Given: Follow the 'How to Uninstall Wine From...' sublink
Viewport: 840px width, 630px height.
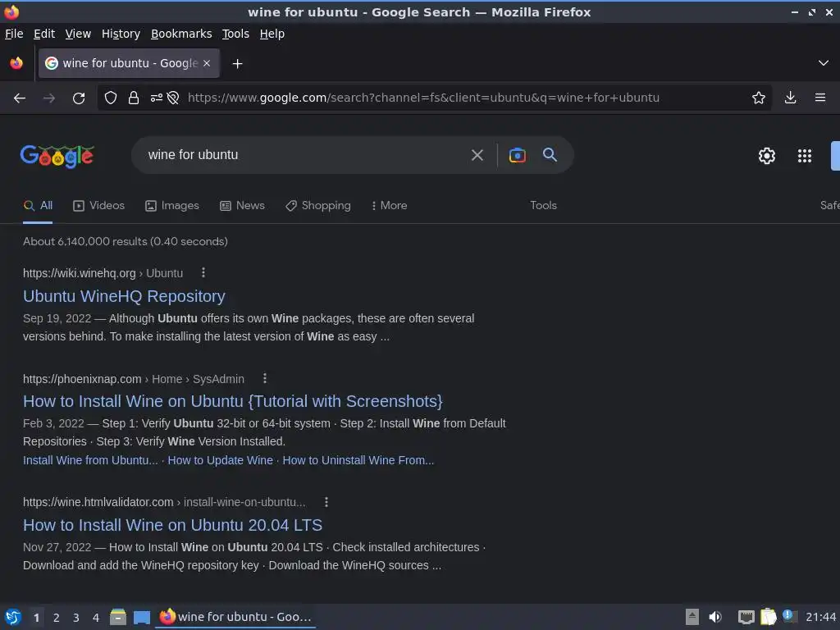Looking at the screenshot, I should [x=358, y=460].
